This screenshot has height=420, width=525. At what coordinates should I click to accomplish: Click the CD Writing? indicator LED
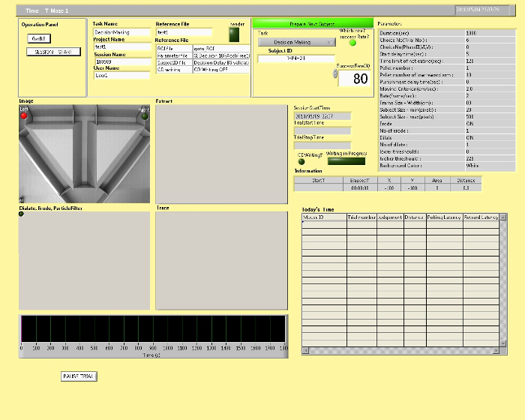pos(301,160)
